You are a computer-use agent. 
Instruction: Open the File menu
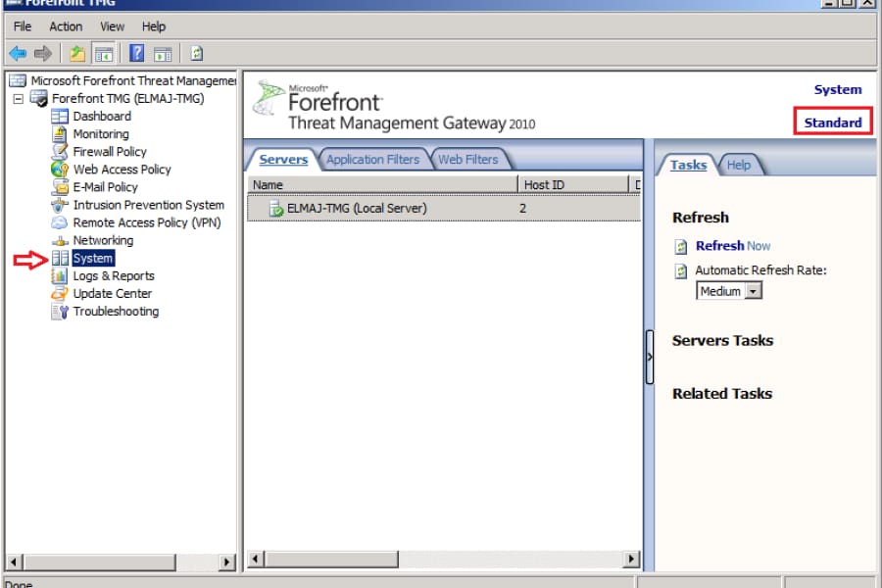(23, 26)
